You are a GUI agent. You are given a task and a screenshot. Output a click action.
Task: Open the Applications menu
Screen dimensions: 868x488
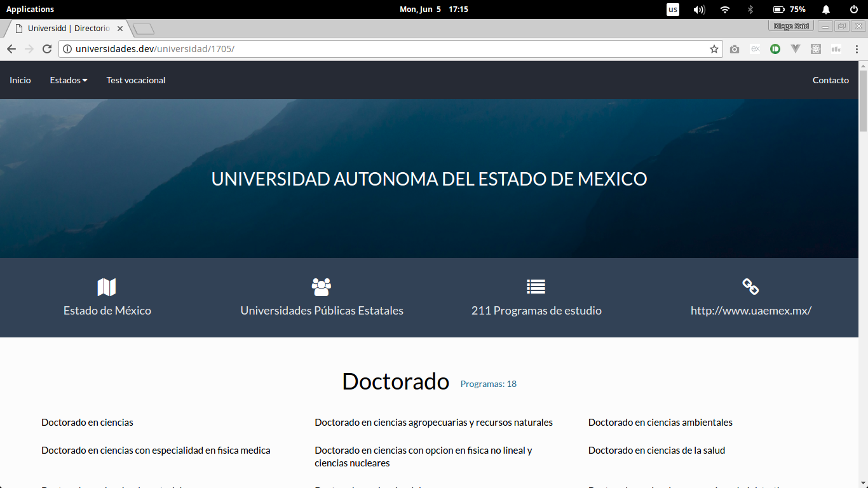click(30, 9)
